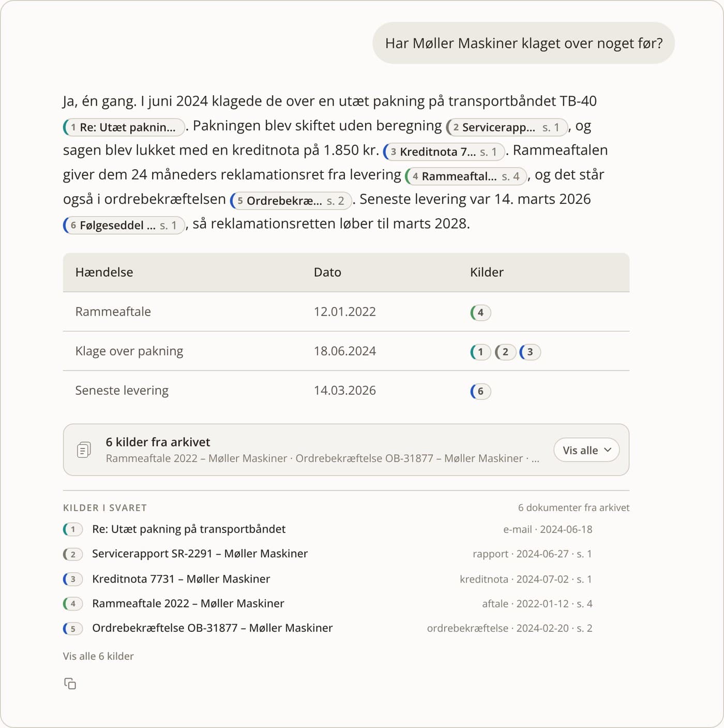Open inline citation 1 'Re: Utæt paknin...'

(124, 127)
